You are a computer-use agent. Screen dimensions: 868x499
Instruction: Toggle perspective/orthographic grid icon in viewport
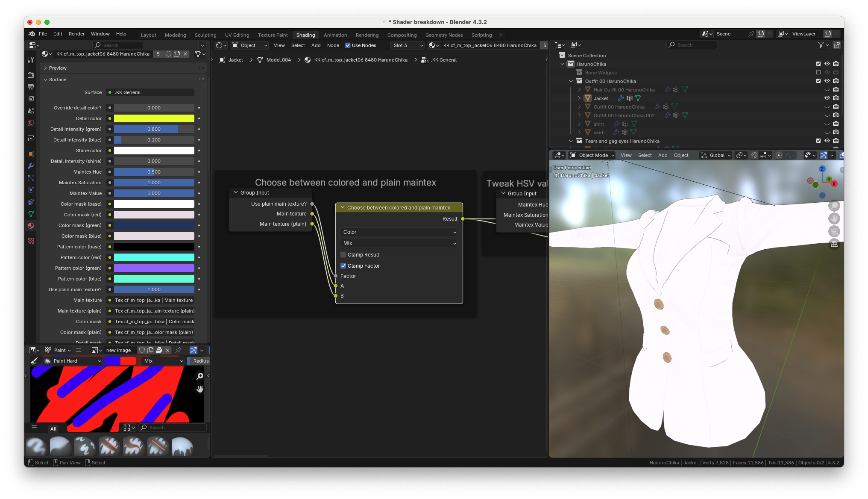pos(834,244)
